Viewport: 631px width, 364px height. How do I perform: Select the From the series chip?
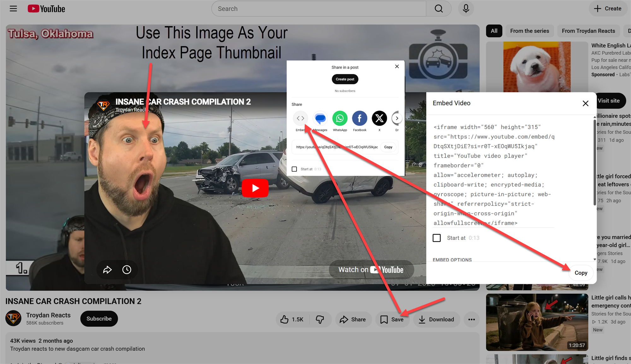pyautogui.click(x=529, y=31)
